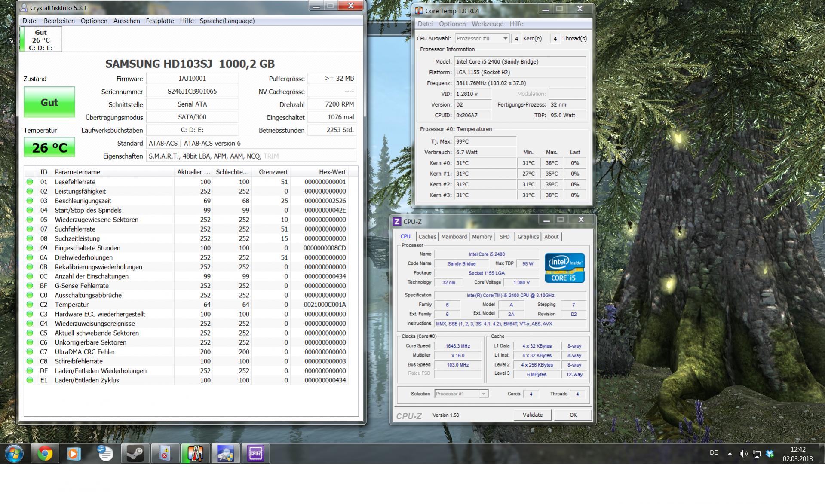The width and height of the screenshot is (825, 504).
Task: Open the Optionen menu in Core Temp
Action: click(452, 24)
